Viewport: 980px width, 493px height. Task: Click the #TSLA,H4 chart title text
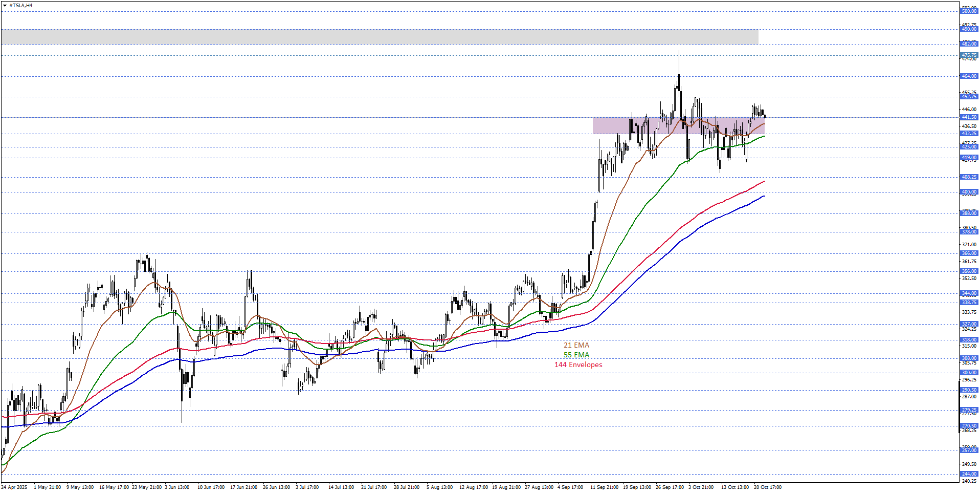click(20, 6)
